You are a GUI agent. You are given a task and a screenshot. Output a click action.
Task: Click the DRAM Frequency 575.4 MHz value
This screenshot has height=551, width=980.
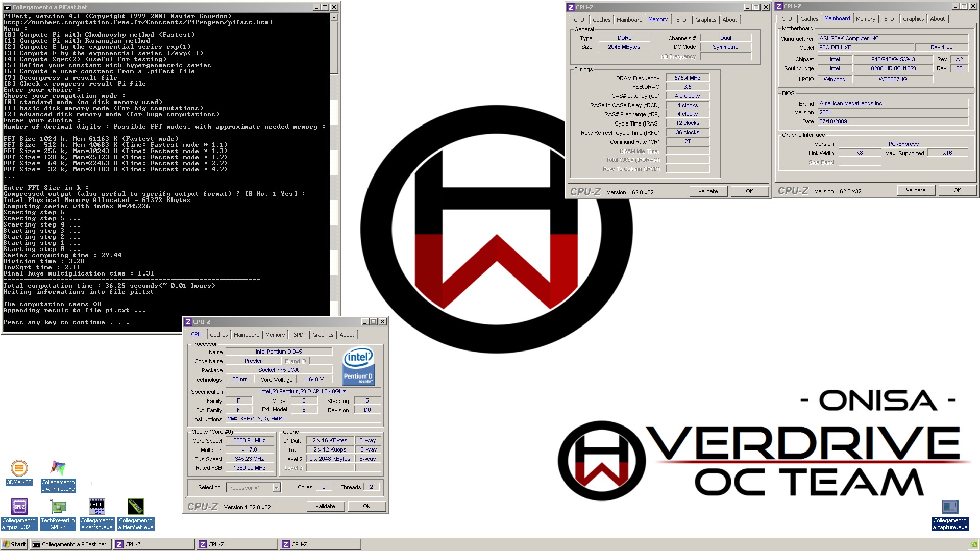pos(688,78)
